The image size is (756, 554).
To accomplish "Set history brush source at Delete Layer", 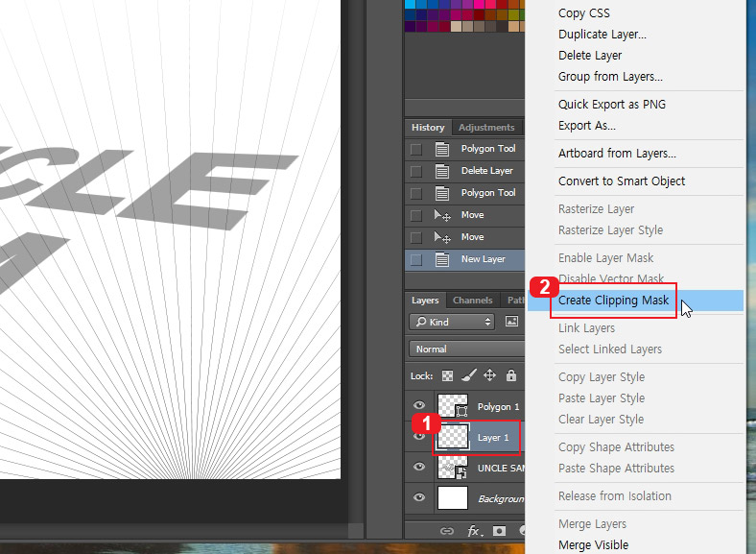I will (416, 171).
